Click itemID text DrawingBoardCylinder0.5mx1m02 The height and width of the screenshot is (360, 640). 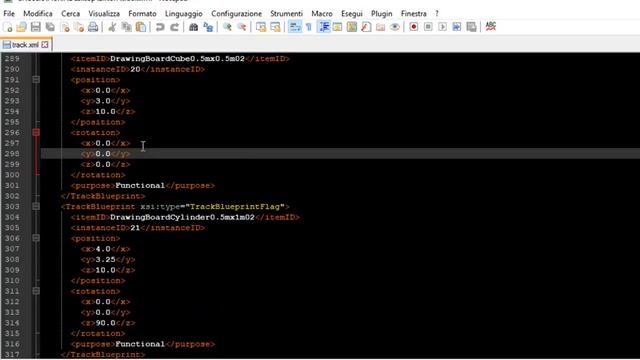click(182, 217)
